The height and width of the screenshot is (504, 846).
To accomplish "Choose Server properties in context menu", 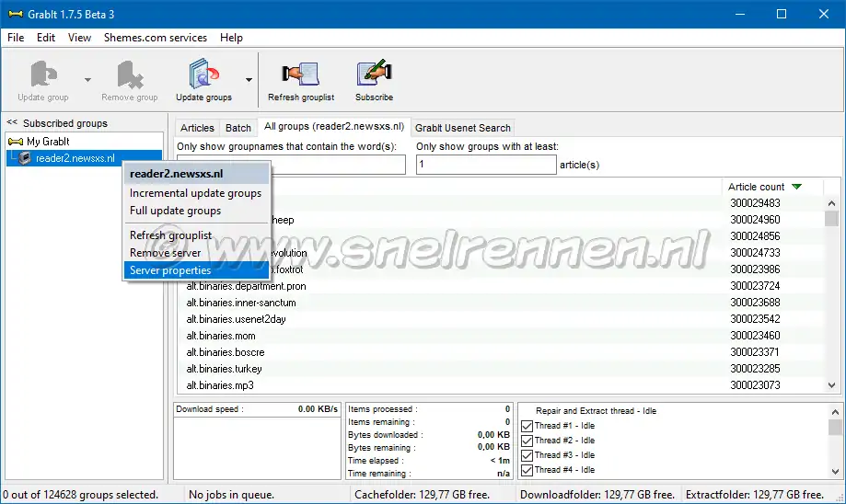I will click(x=196, y=270).
